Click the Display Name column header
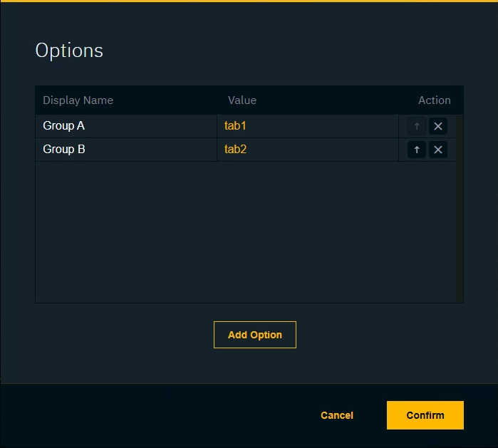This screenshot has height=448, width=498. pos(78,100)
